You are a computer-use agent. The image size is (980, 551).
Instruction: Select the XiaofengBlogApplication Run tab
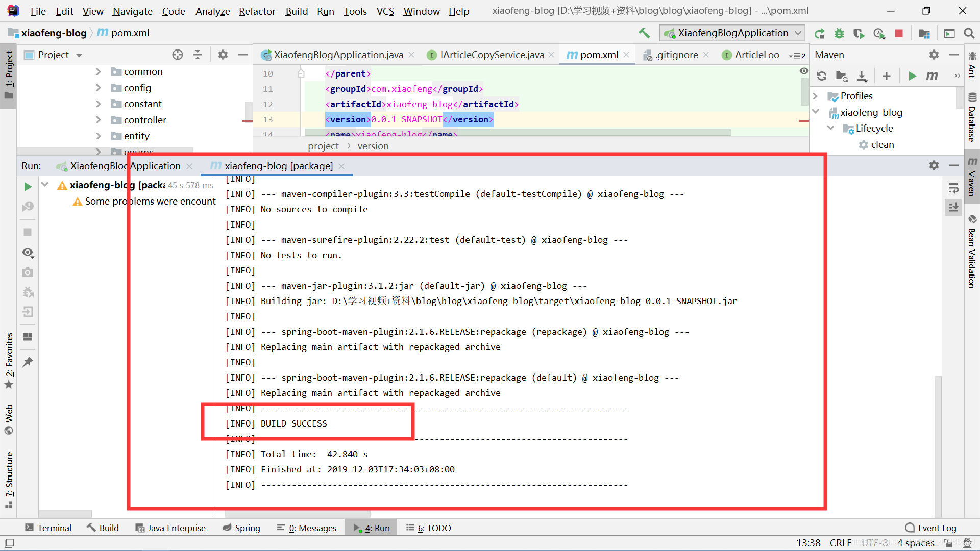[125, 166]
